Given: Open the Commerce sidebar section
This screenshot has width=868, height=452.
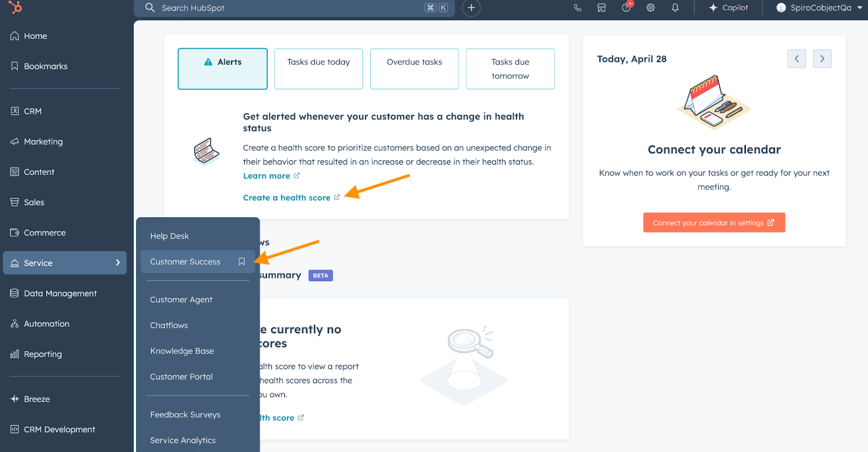Looking at the screenshot, I should point(37,233).
